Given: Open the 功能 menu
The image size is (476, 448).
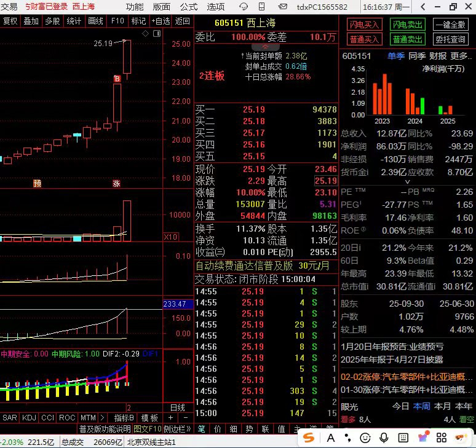Looking at the screenshot, I should point(135,7).
